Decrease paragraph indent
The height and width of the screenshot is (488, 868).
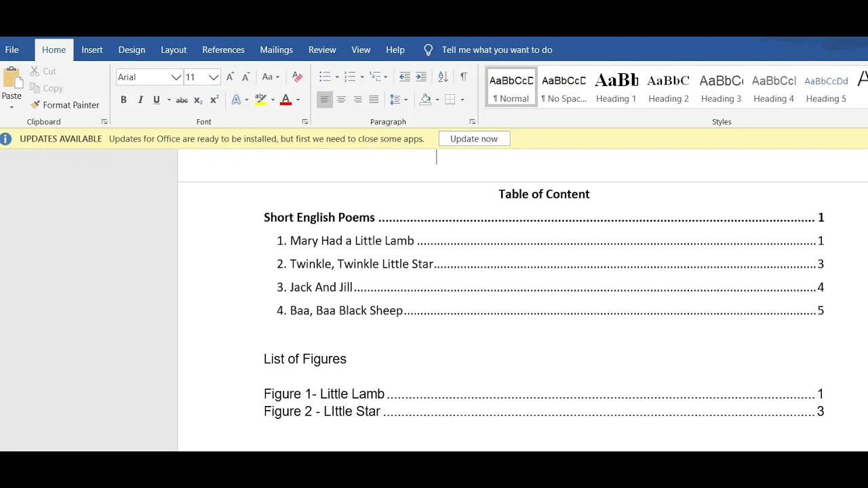pyautogui.click(x=405, y=77)
